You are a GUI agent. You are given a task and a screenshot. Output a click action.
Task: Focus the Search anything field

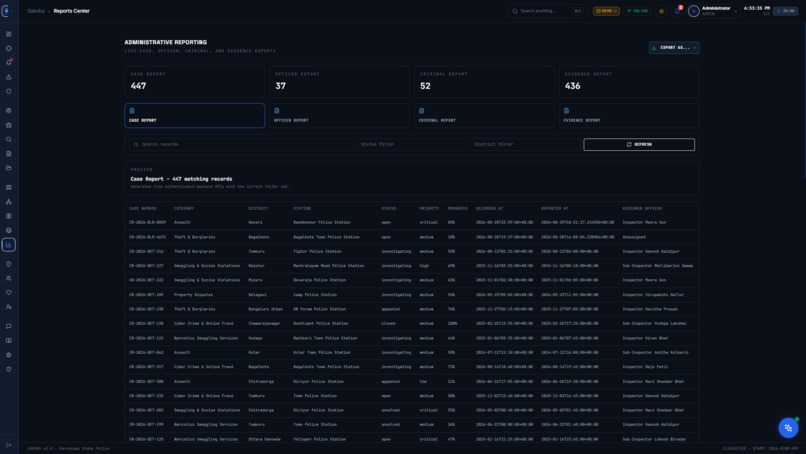(547, 11)
